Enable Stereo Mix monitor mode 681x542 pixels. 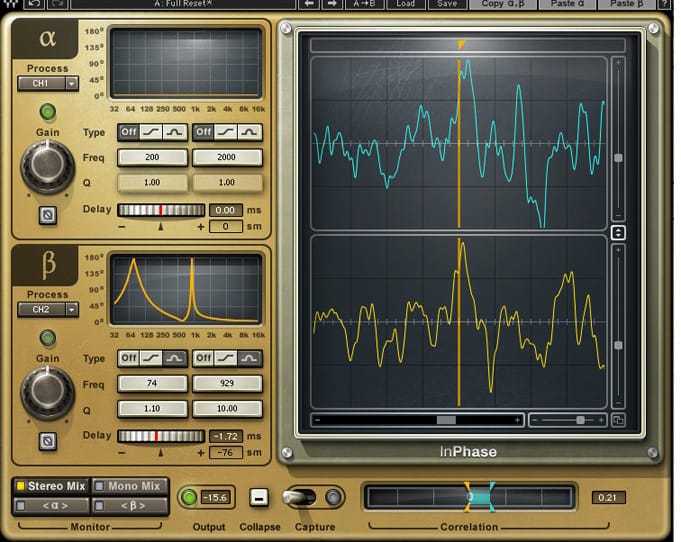tap(50, 486)
